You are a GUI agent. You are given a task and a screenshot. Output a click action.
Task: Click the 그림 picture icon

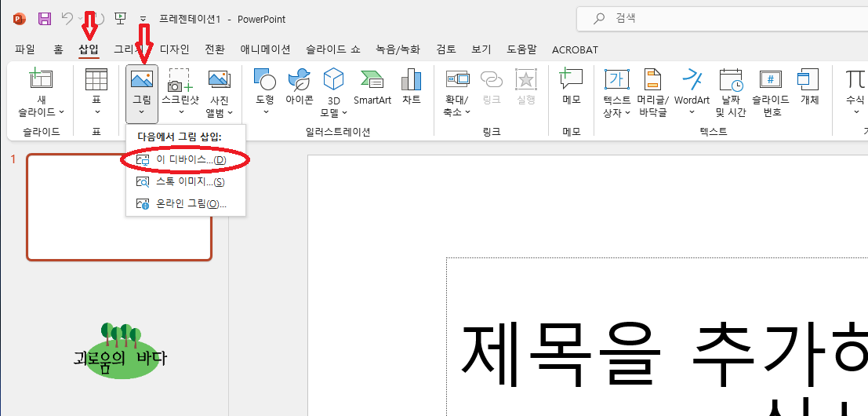click(142, 80)
